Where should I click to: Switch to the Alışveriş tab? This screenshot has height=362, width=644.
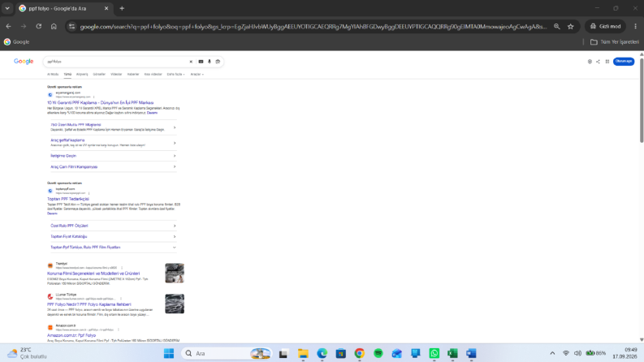(82, 75)
